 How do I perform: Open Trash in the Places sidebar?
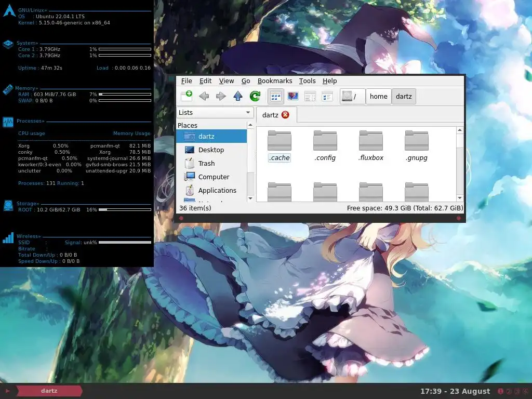click(x=211, y=163)
